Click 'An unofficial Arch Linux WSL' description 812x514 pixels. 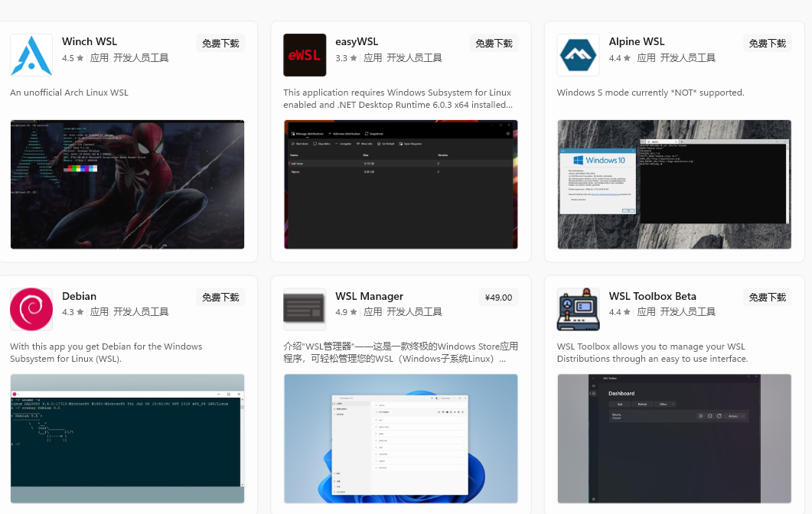70,93
